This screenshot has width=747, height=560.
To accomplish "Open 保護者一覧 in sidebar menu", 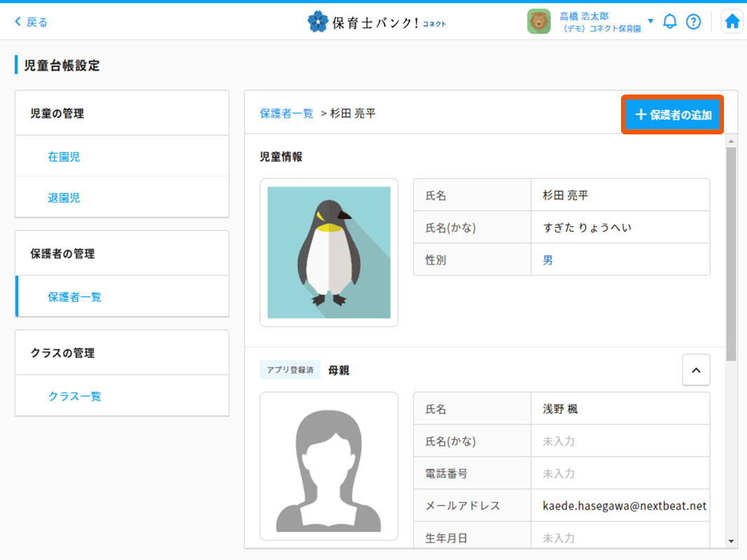I will pos(74,297).
